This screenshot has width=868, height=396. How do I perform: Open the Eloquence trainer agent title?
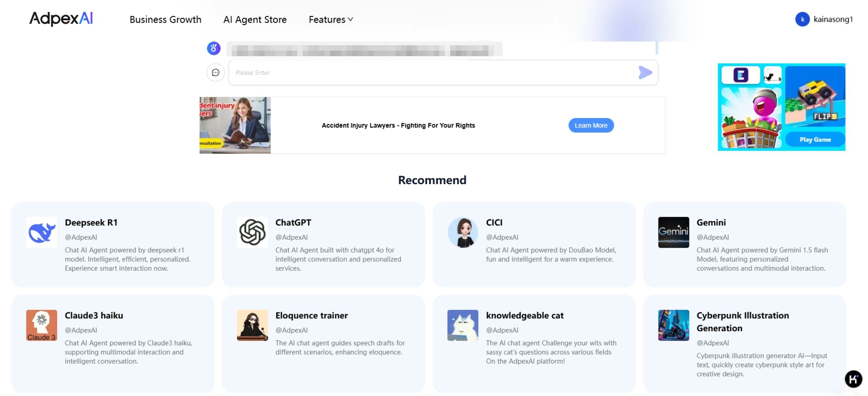[x=311, y=316]
